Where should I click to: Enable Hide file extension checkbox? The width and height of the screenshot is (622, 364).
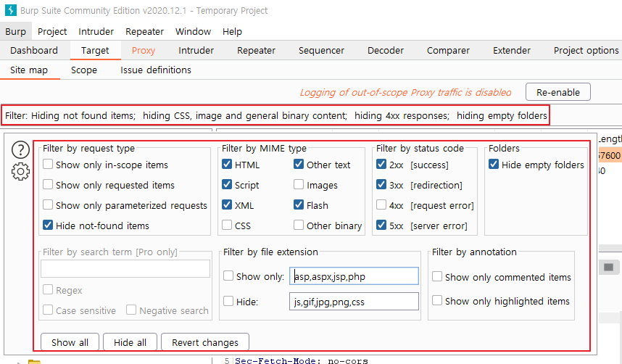(x=228, y=302)
